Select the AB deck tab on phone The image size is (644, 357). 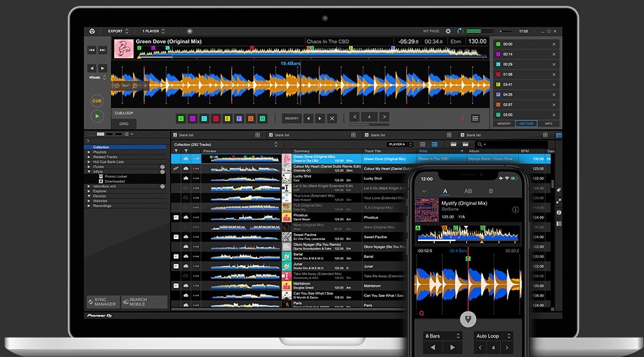(468, 191)
